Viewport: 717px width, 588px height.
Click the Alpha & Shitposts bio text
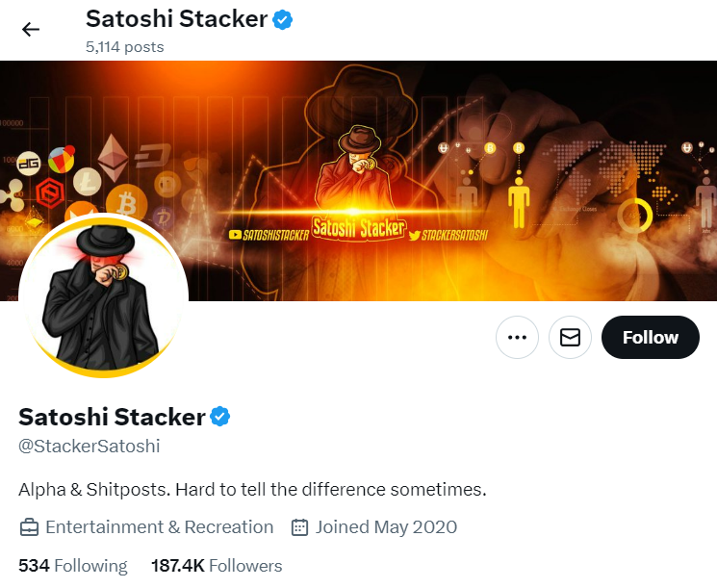pyautogui.click(x=252, y=489)
